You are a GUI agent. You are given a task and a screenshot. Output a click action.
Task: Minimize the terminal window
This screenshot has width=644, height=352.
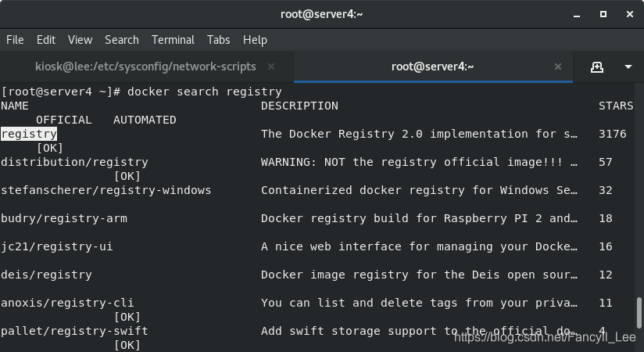point(577,14)
